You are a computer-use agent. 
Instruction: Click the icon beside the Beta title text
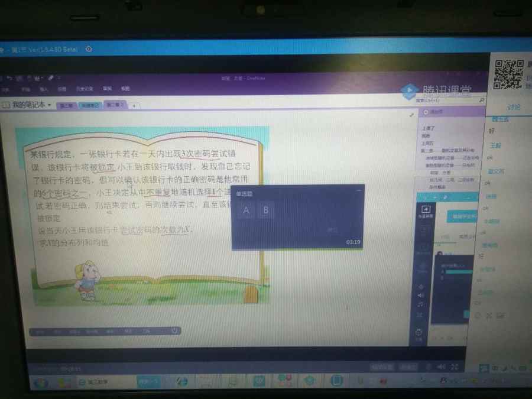tap(89, 49)
